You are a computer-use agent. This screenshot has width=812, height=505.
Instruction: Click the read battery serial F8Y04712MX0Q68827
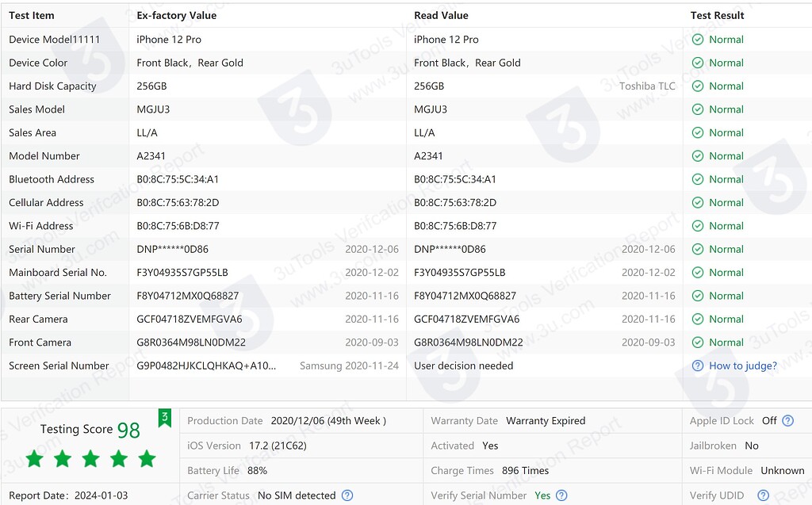(x=465, y=296)
